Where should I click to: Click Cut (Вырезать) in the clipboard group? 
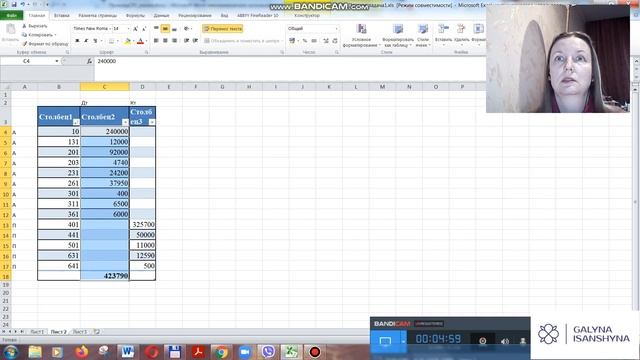[35, 26]
